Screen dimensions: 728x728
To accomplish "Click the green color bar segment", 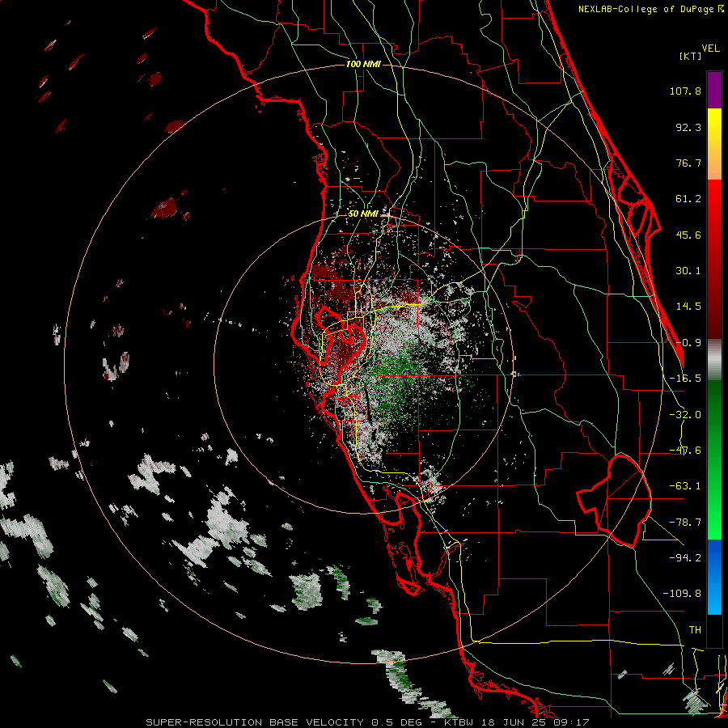I will pyautogui.click(x=714, y=459).
